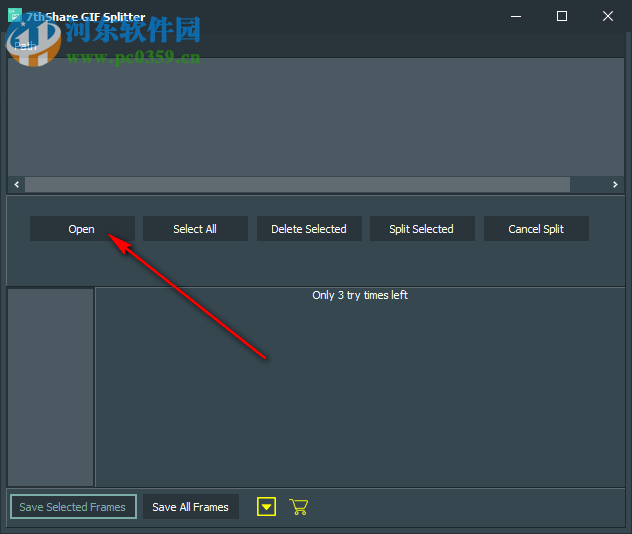Open the yellow dropdown arrow menu
The image size is (632, 534).
click(266, 507)
